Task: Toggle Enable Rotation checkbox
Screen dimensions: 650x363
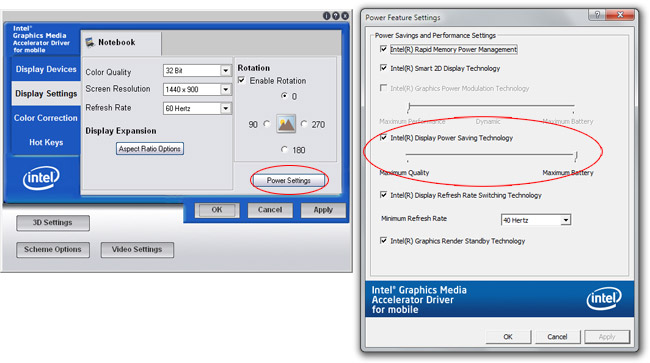Action: [242, 80]
